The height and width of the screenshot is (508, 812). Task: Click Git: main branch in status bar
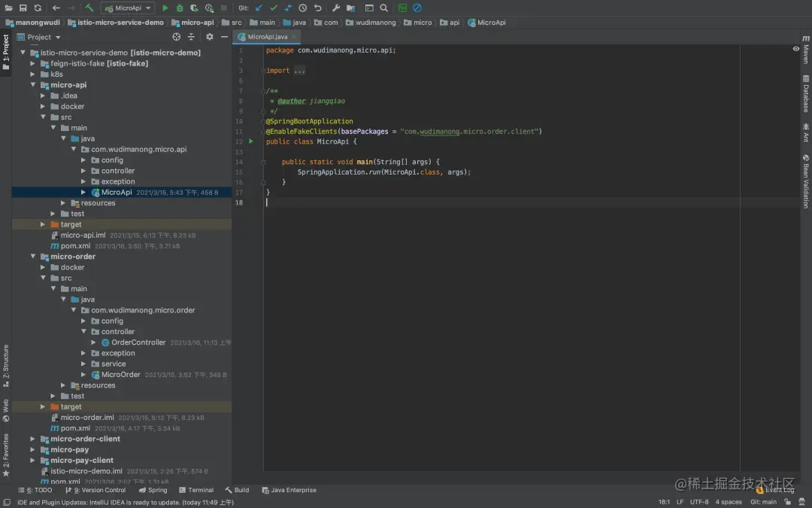(x=763, y=502)
